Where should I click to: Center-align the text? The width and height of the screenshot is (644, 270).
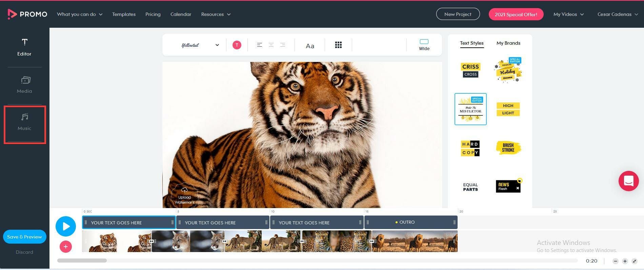271,45
